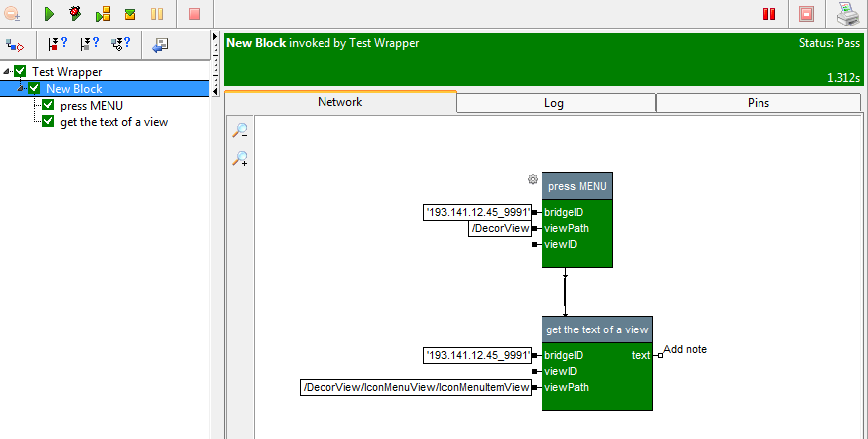The width and height of the screenshot is (868, 439).
Task: Open the Pins tab
Action: tap(758, 102)
